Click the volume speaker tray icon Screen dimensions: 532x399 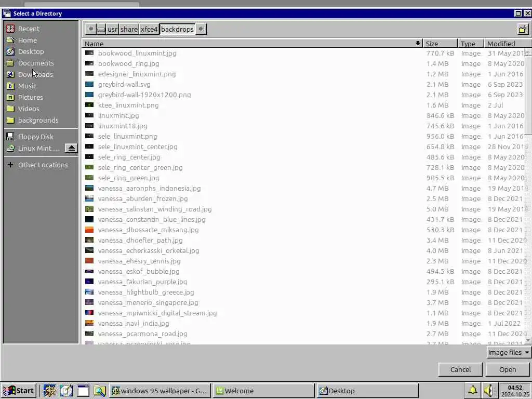tap(489, 391)
